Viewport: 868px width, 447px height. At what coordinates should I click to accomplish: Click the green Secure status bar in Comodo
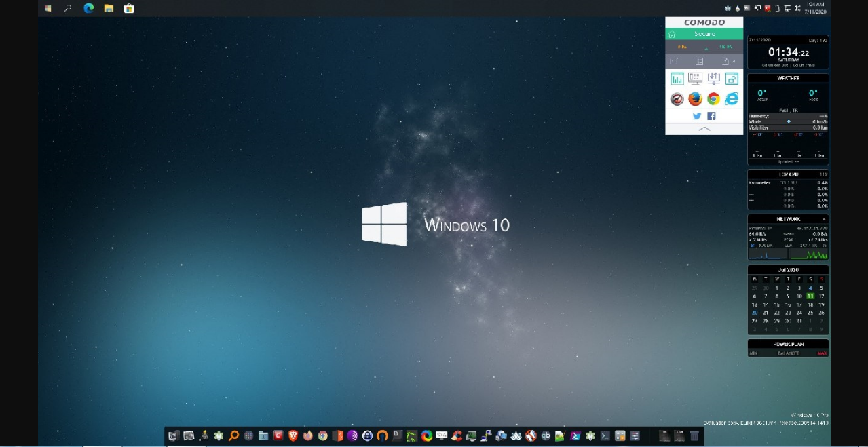click(704, 34)
